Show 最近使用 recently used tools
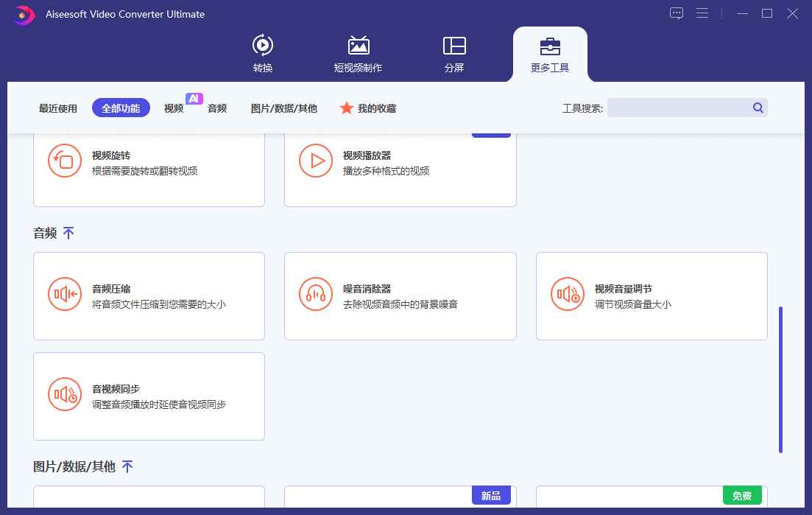 [58, 108]
